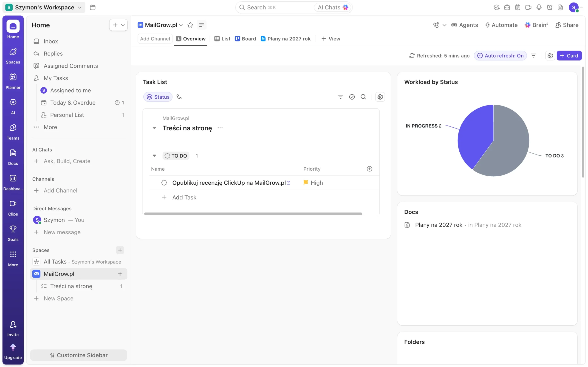The width and height of the screenshot is (588, 367).
Task: Search within the Task List card
Action: 363,97
